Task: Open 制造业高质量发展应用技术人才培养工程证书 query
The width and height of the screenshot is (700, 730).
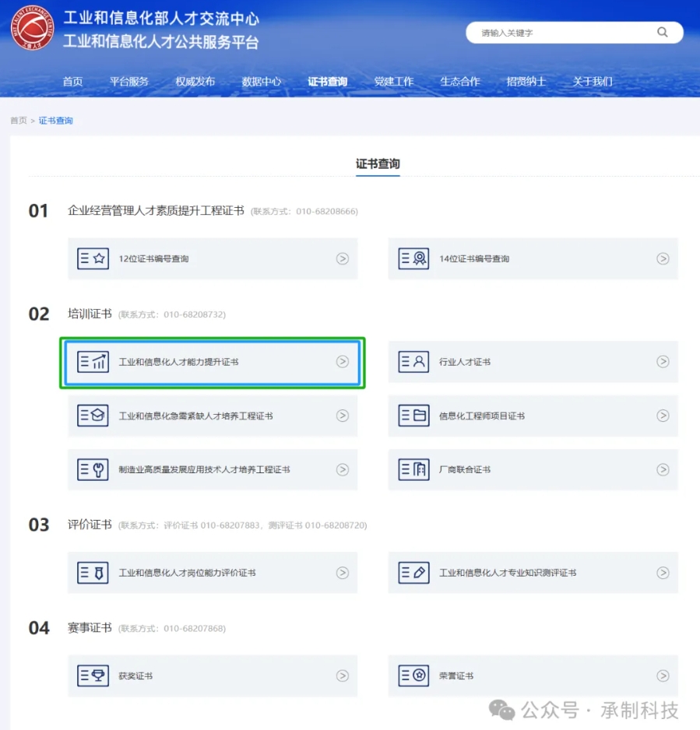Action: [x=213, y=469]
